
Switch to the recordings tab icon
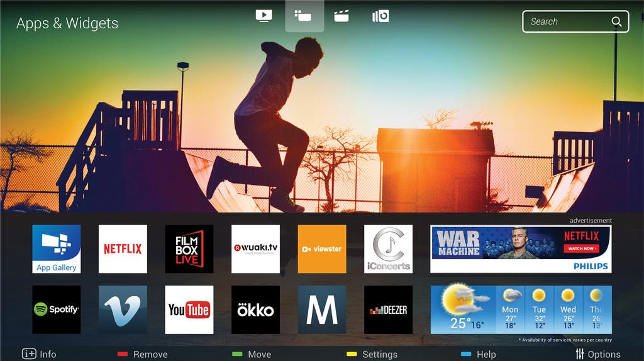click(x=380, y=16)
